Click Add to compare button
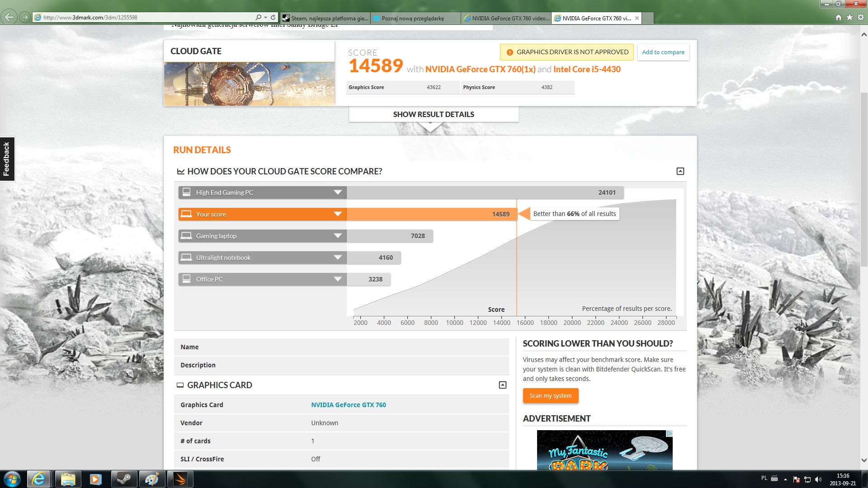 [663, 52]
